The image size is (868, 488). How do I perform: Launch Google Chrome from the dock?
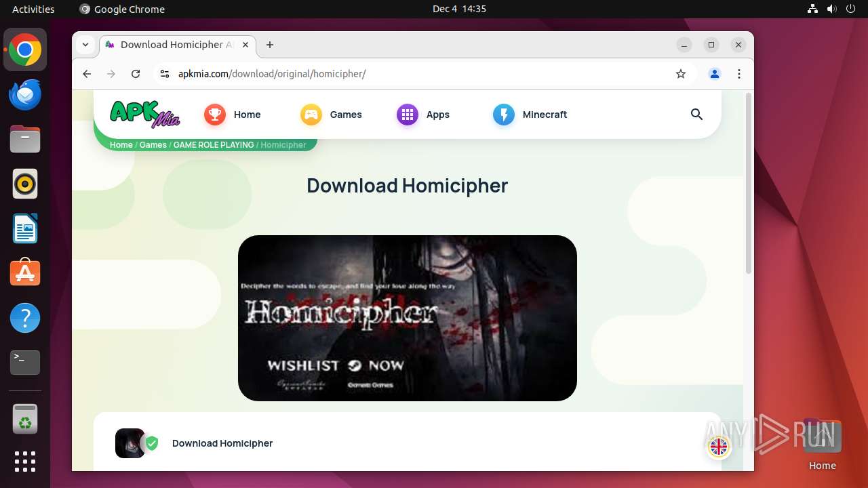click(x=25, y=50)
